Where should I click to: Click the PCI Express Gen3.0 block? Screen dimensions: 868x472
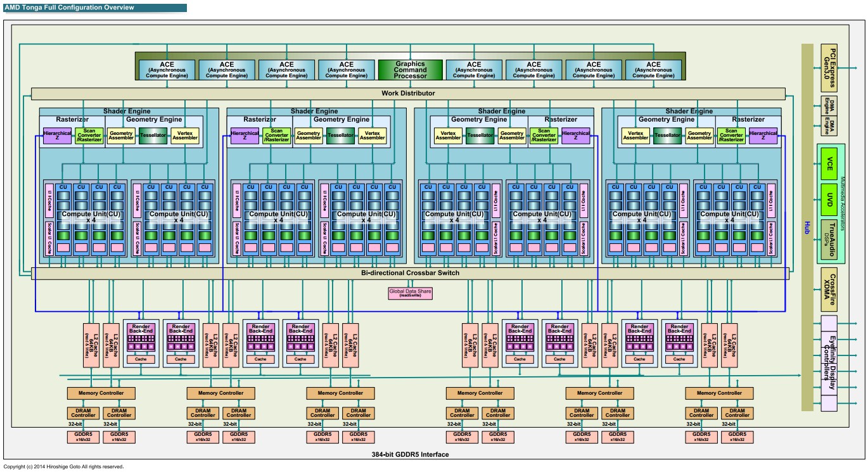point(828,67)
